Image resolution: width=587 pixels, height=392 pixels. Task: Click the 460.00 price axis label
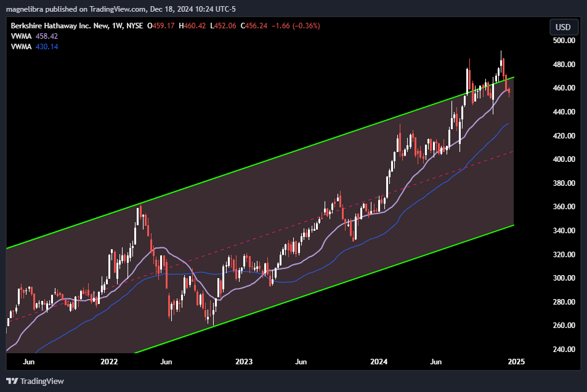(x=564, y=88)
